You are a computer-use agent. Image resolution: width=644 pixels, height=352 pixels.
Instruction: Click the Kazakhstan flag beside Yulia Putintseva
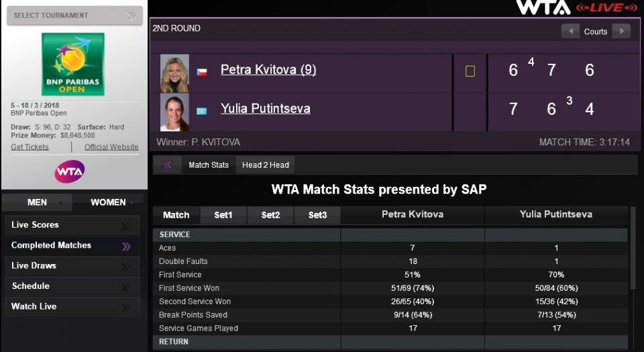201,110
